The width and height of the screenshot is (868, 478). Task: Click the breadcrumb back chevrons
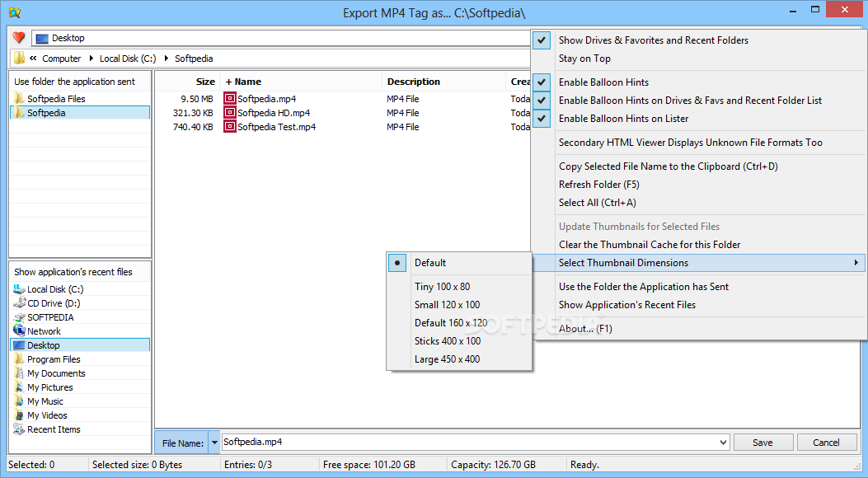click(x=33, y=58)
